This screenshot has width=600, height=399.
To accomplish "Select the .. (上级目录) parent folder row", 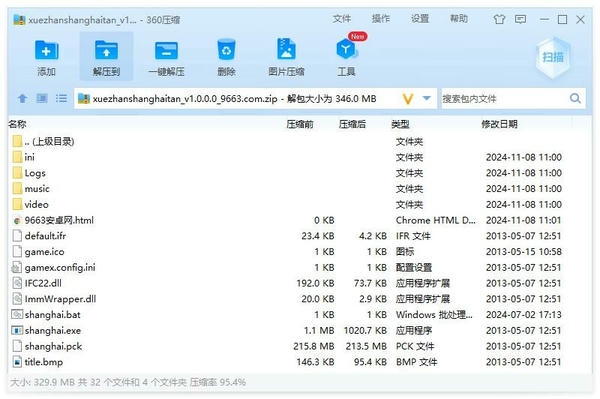I will coord(300,142).
